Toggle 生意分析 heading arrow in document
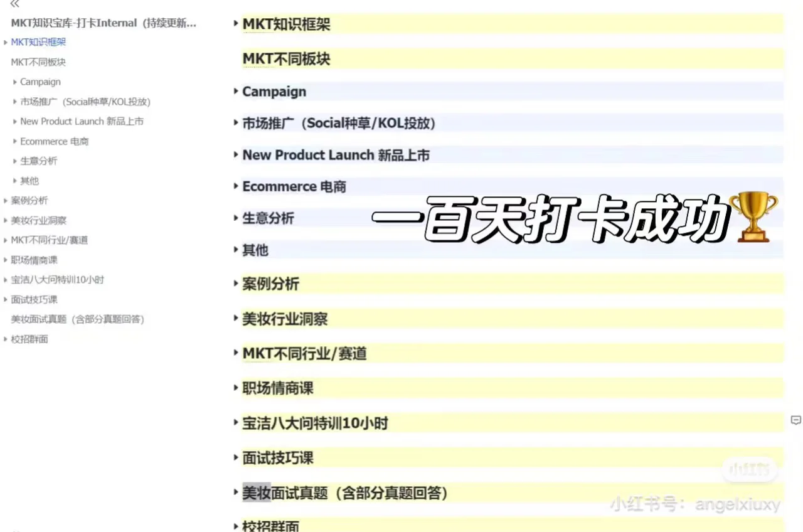The width and height of the screenshot is (803, 532). (236, 218)
